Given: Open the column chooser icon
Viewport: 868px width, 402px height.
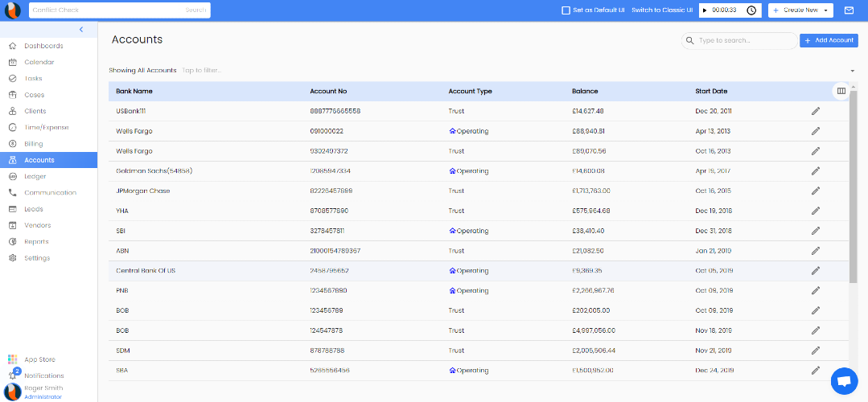Looking at the screenshot, I should click(x=841, y=91).
